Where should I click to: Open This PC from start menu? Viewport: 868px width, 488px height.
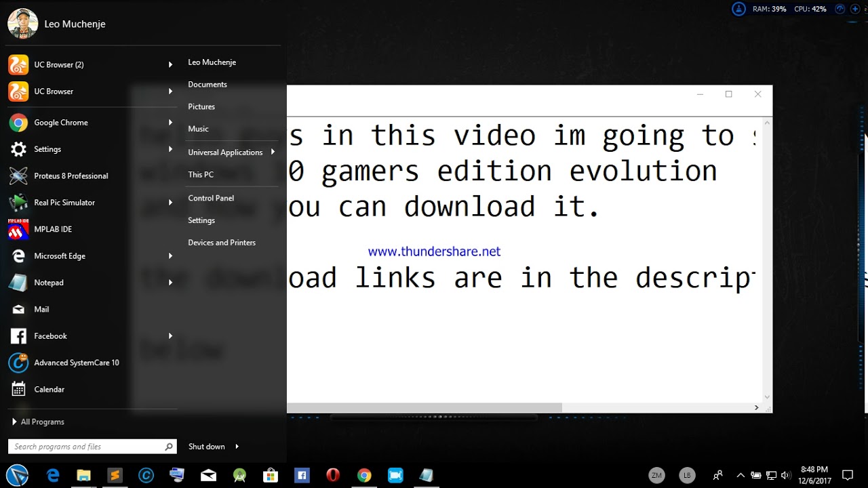click(x=201, y=175)
